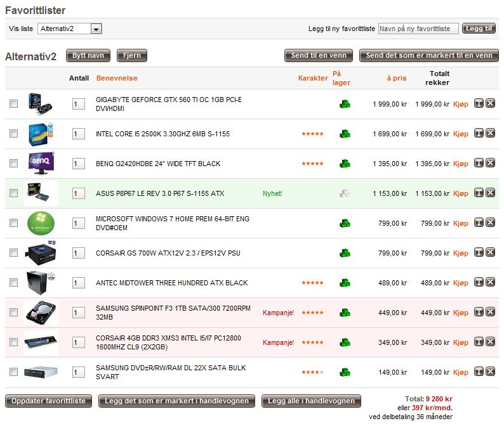Screen dimensions: 504x428
Task: Click the T icon on the BenQ G2420HDBE row
Action: pos(479,163)
